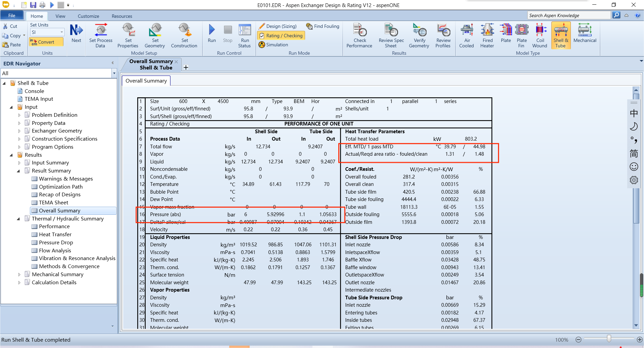644x348 pixels.
Task: Add a new document tab with plus
Action: [186, 67]
